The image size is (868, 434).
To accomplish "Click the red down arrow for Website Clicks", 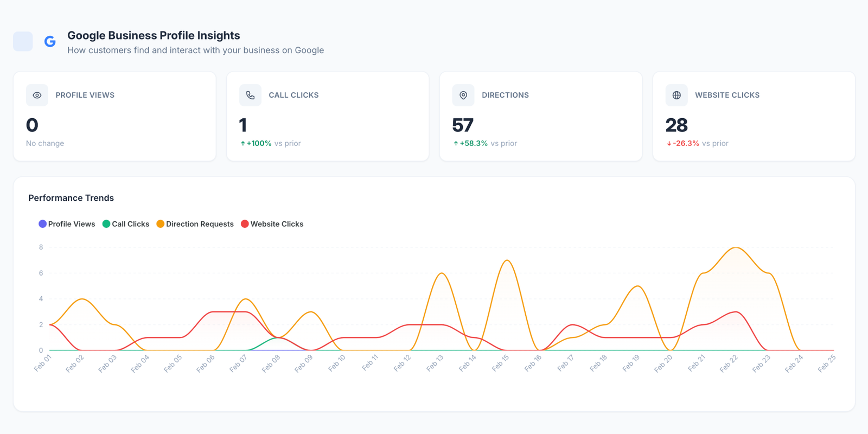I will coord(669,144).
